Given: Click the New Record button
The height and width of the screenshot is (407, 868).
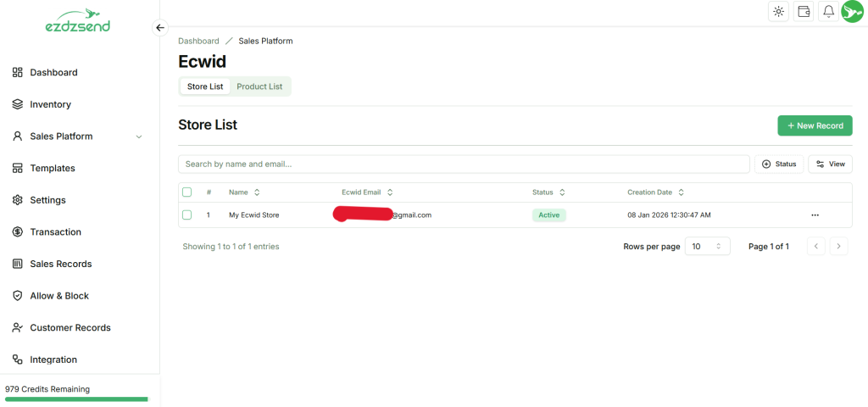Looking at the screenshot, I should pos(815,125).
